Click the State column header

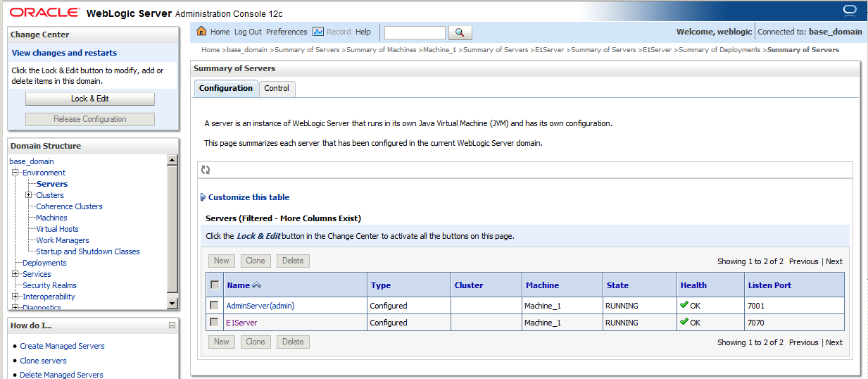click(x=617, y=285)
